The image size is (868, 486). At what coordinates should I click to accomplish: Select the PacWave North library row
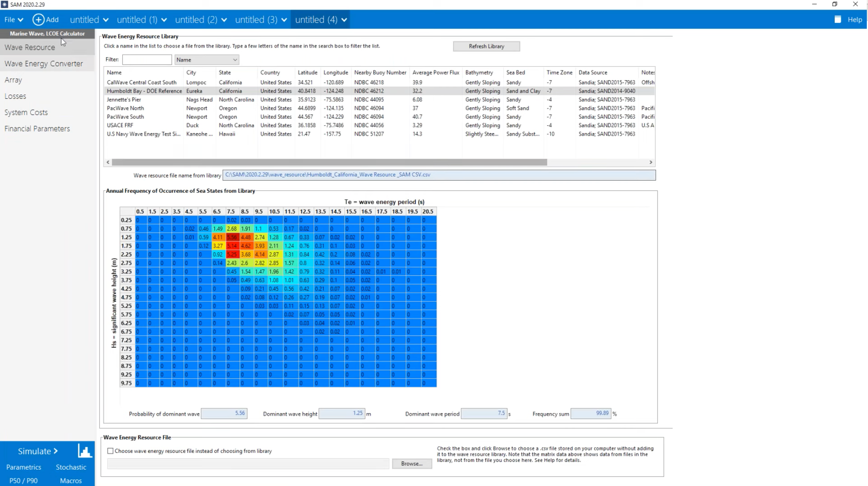click(x=126, y=108)
